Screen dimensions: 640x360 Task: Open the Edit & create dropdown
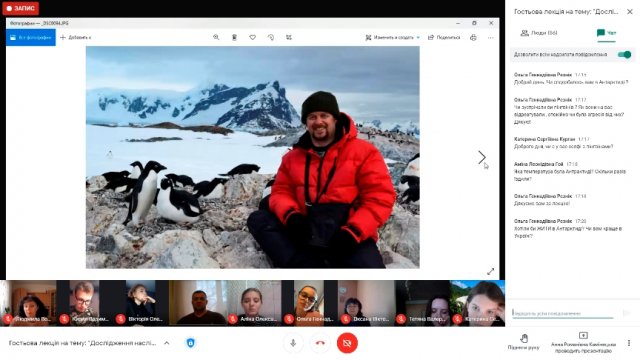coord(392,38)
